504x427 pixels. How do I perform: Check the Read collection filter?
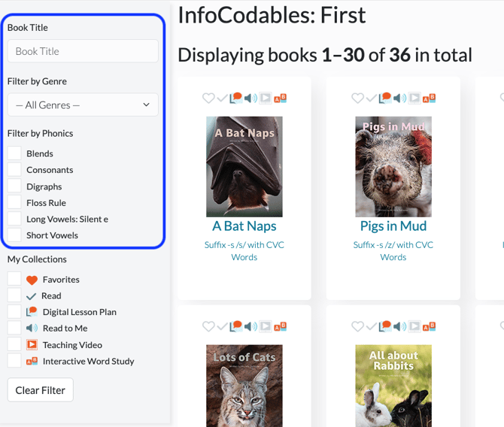click(14, 295)
